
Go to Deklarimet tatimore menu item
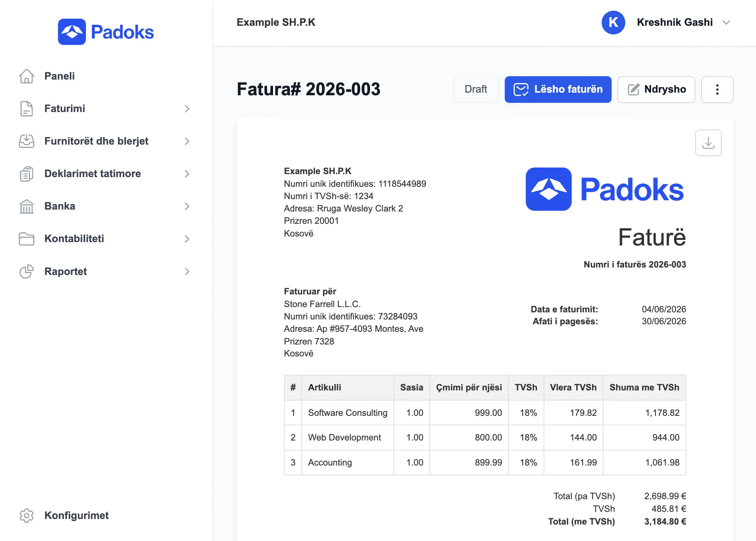(105, 174)
